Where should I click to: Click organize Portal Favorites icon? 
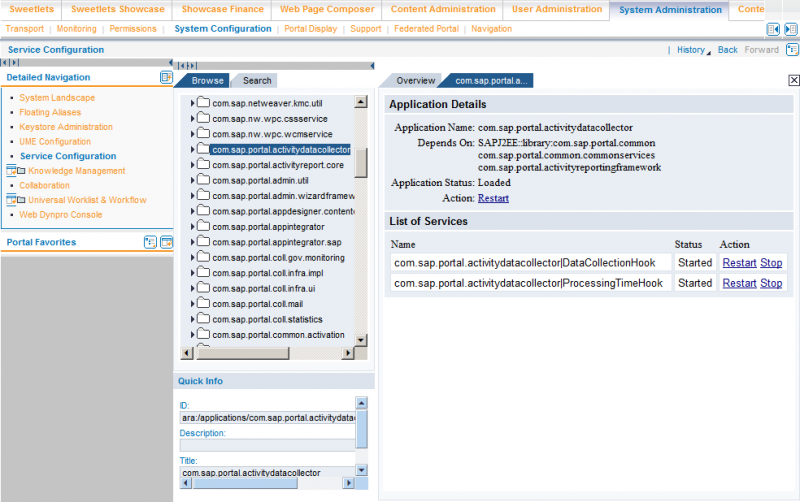coord(150,242)
